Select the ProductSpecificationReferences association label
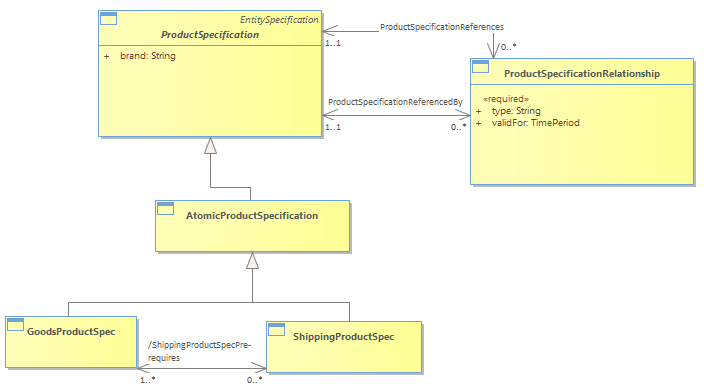Screen dimensions: 704x392 [442, 27]
